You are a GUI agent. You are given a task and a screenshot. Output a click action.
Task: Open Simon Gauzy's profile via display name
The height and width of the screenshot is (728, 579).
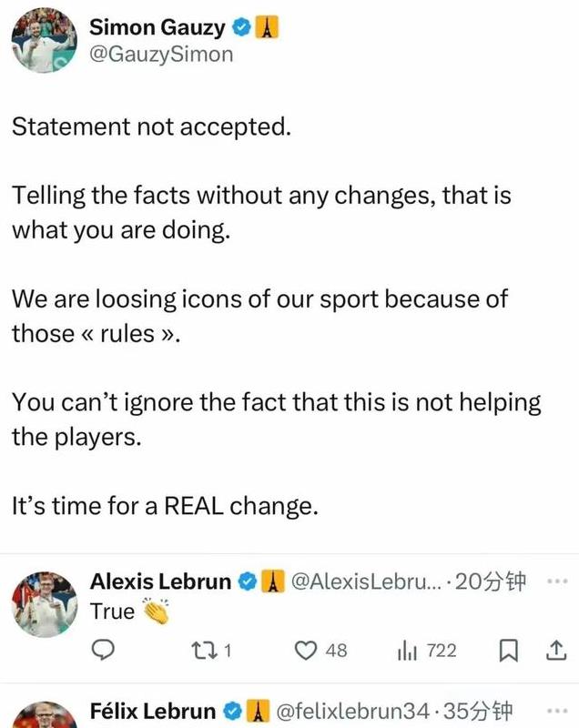(157, 28)
